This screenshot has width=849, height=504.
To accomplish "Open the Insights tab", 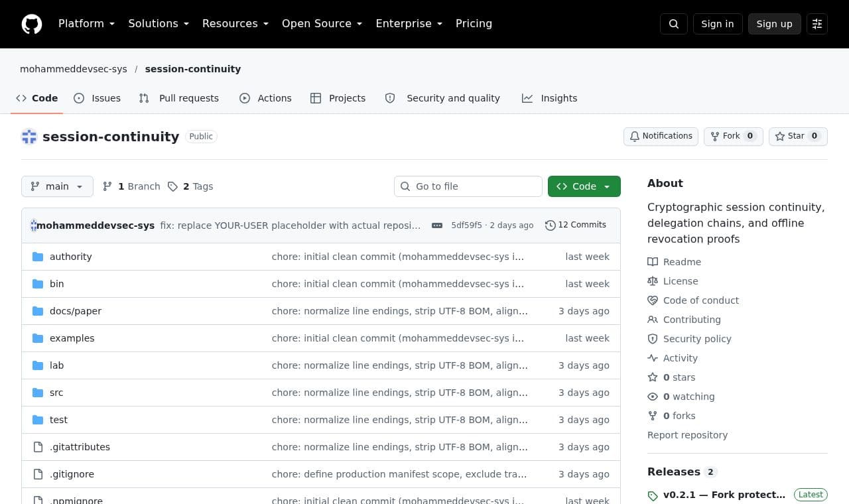I will pos(550,98).
